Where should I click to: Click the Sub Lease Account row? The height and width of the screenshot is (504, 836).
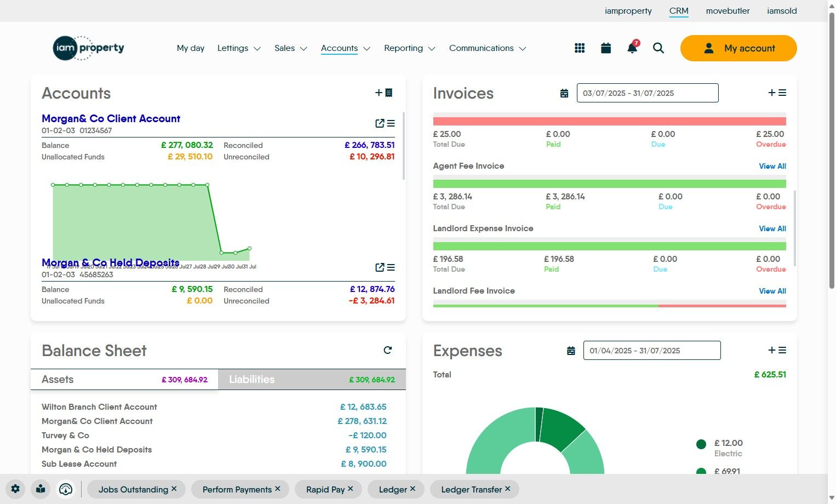[214, 464]
